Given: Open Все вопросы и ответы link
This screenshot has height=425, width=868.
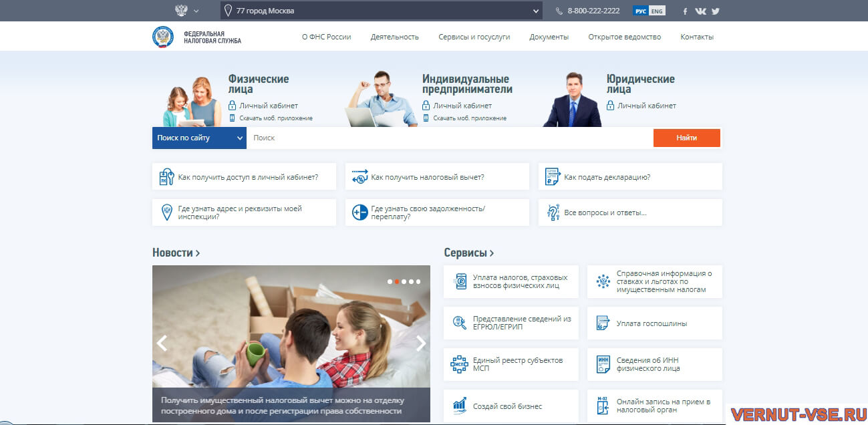Looking at the screenshot, I should 605,213.
